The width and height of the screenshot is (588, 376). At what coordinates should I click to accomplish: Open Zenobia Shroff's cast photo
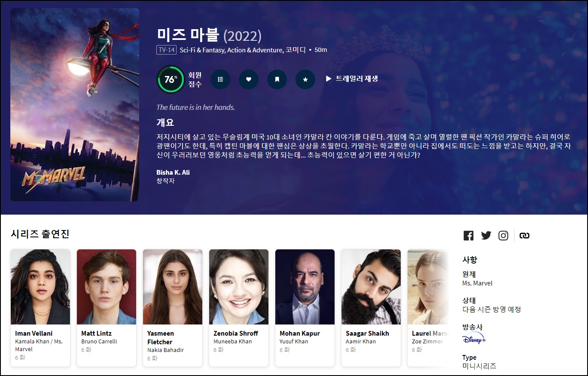pos(239,287)
